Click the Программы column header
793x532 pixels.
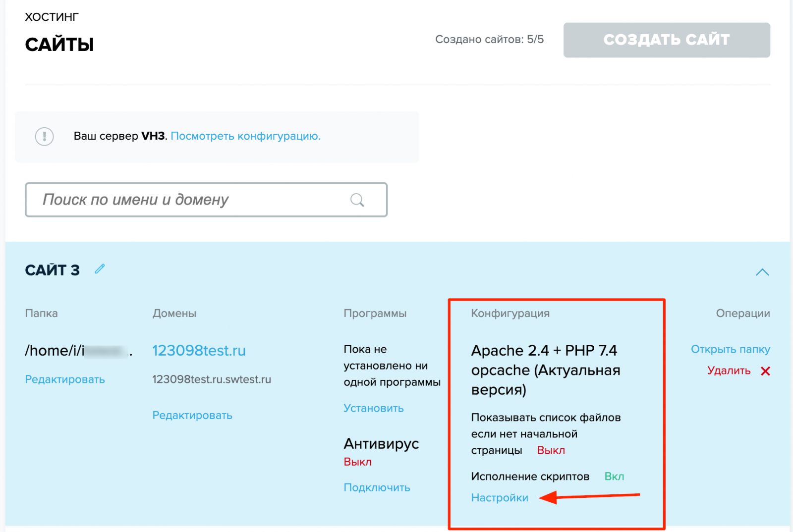click(375, 313)
